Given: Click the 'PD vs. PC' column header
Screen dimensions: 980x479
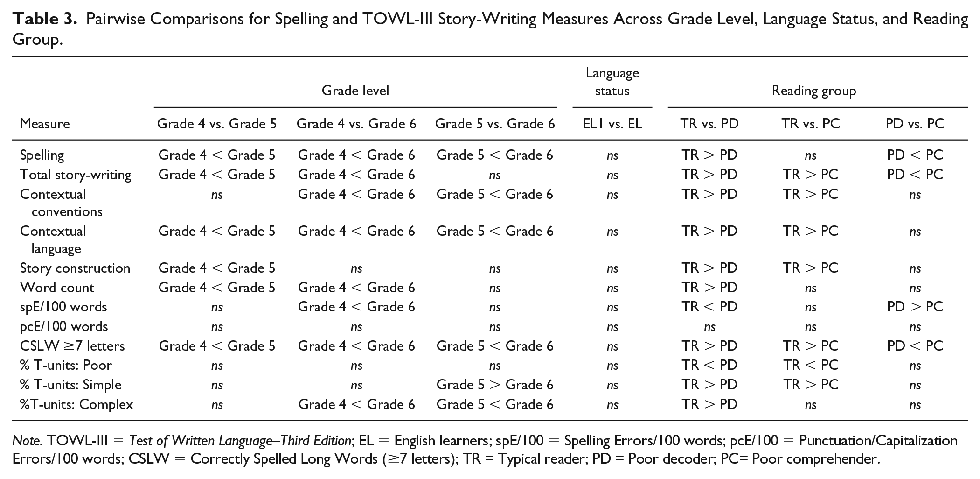Looking at the screenshot, I should point(915,124).
